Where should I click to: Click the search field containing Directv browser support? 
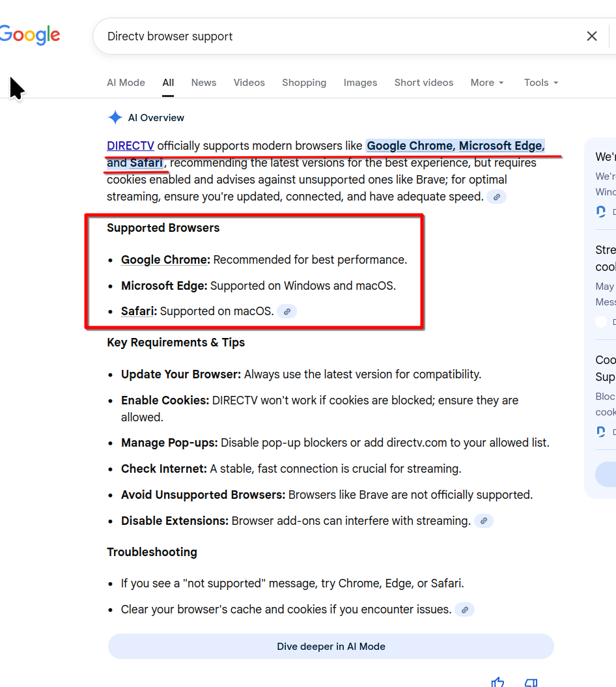[x=342, y=36]
